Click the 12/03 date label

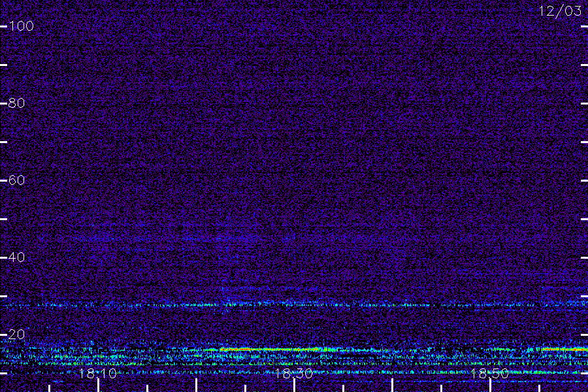pyautogui.click(x=561, y=11)
